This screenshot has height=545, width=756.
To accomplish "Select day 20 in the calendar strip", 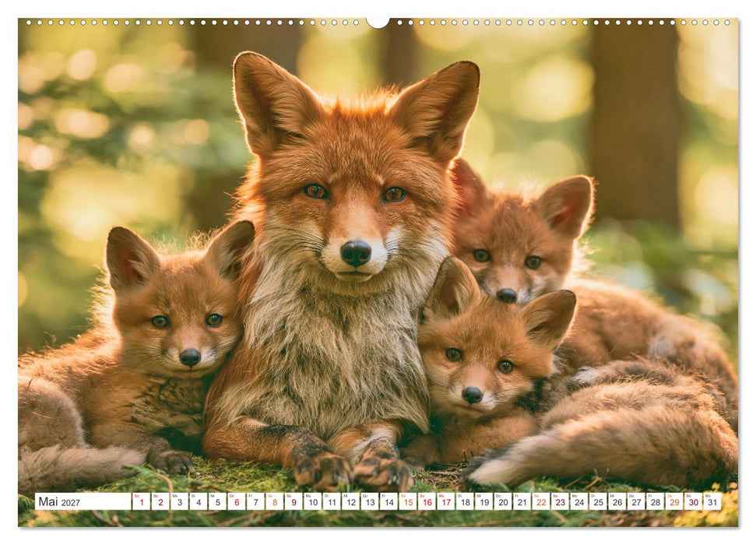I will (x=504, y=501).
